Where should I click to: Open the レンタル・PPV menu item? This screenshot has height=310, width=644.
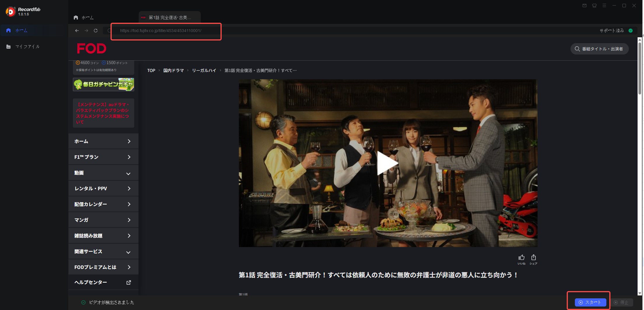103,189
